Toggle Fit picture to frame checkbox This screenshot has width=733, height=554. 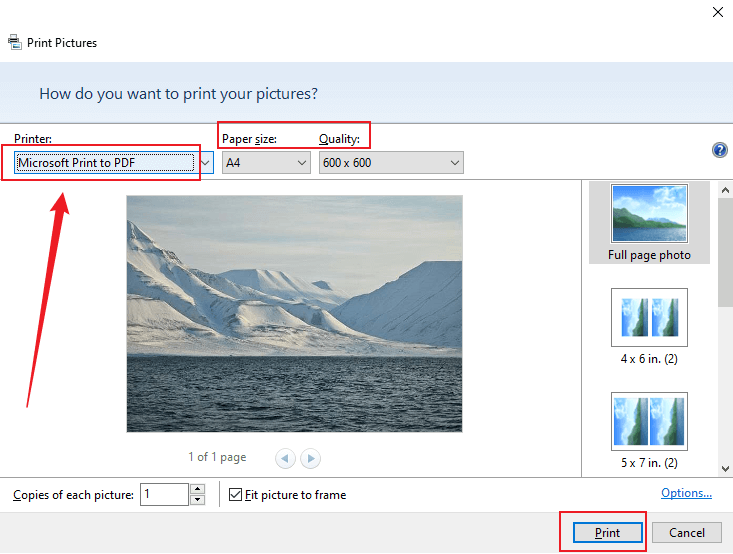pos(235,495)
